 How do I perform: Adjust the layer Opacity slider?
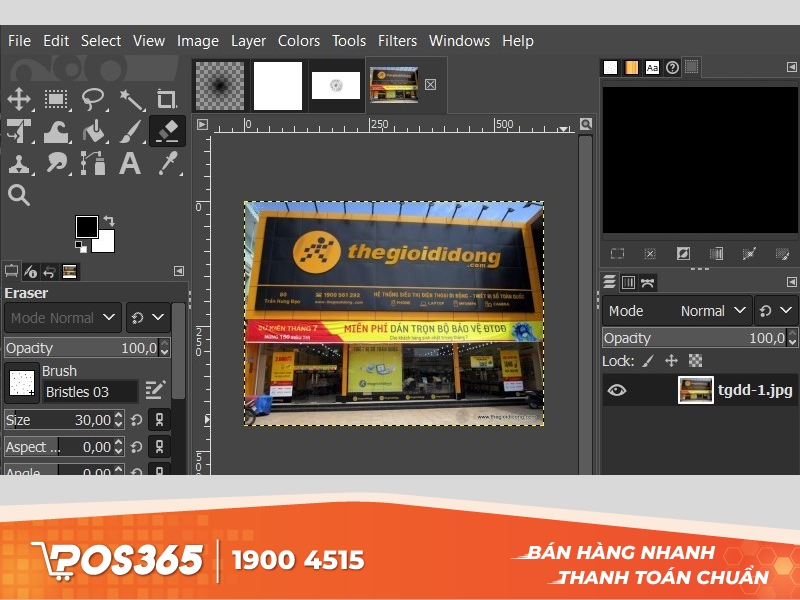click(x=695, y=338)
